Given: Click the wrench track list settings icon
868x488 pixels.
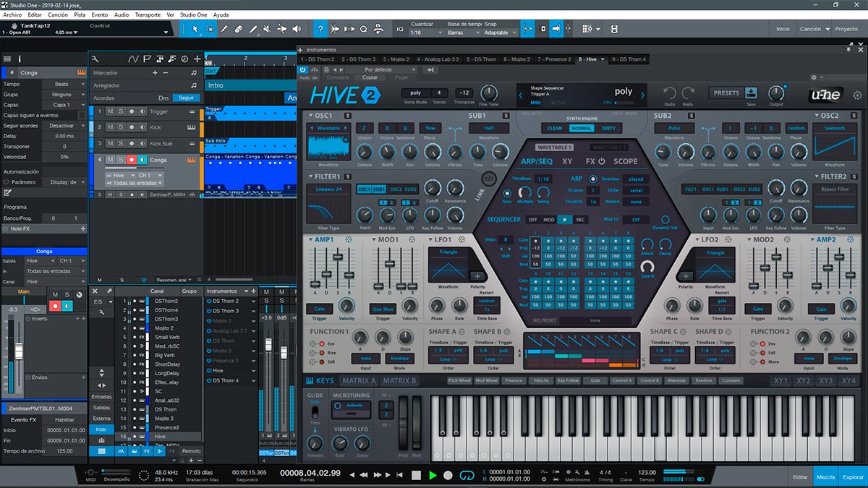Looking at the screenshot, I should pos(95,59).
